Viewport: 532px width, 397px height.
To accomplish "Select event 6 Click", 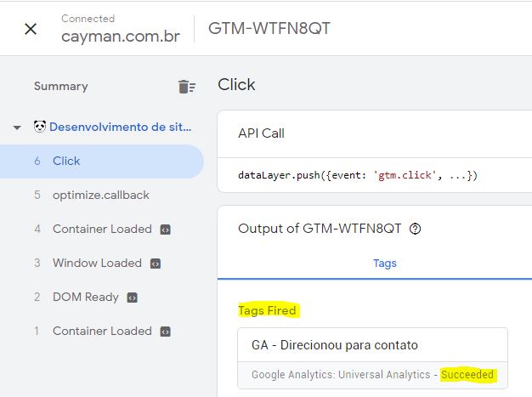I will 101,162.
